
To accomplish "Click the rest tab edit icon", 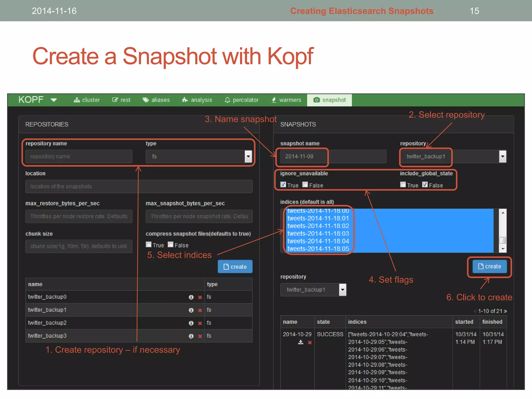I will click(115, 100).
